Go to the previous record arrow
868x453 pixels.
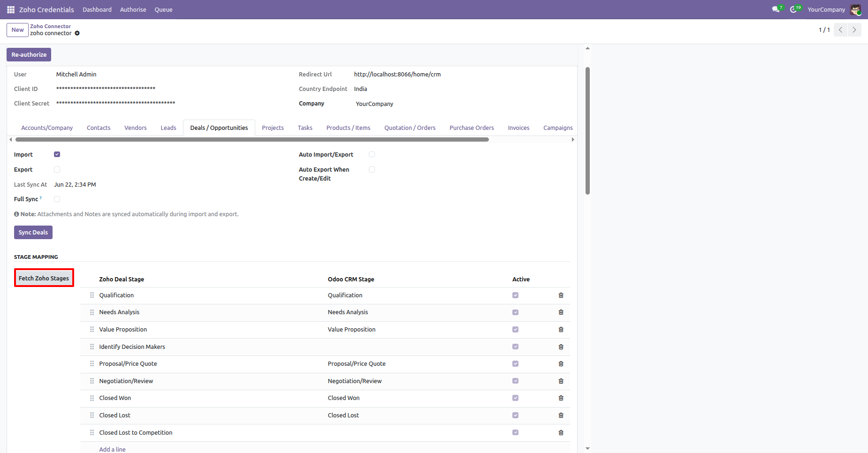pos(840,30)
